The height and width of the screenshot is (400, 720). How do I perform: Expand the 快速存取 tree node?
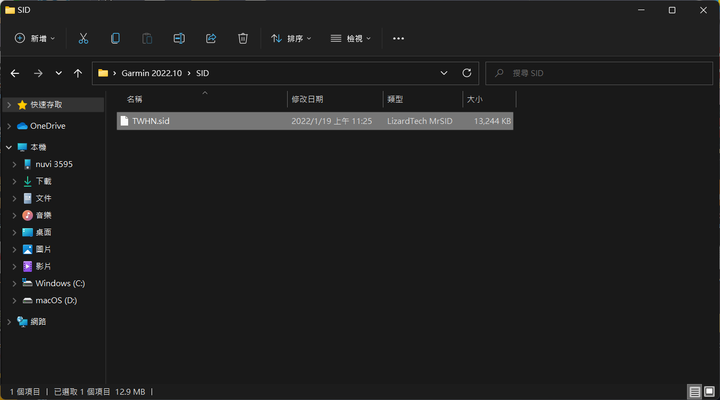(x=9, y=105)
